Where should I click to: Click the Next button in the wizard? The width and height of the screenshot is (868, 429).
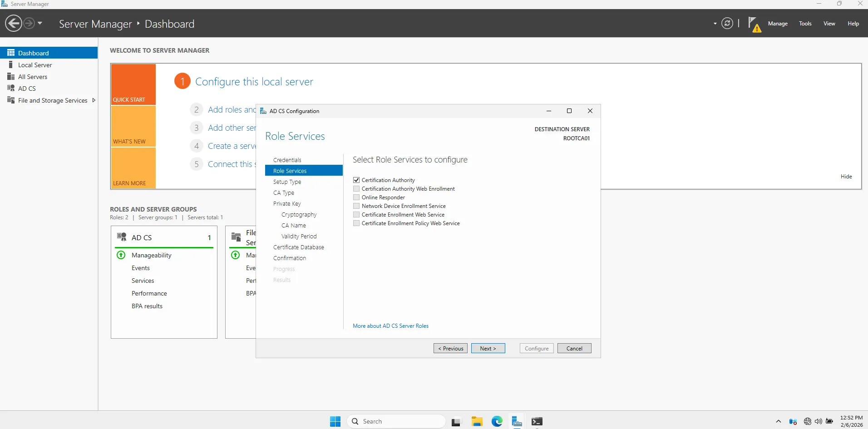pos(488,348)
